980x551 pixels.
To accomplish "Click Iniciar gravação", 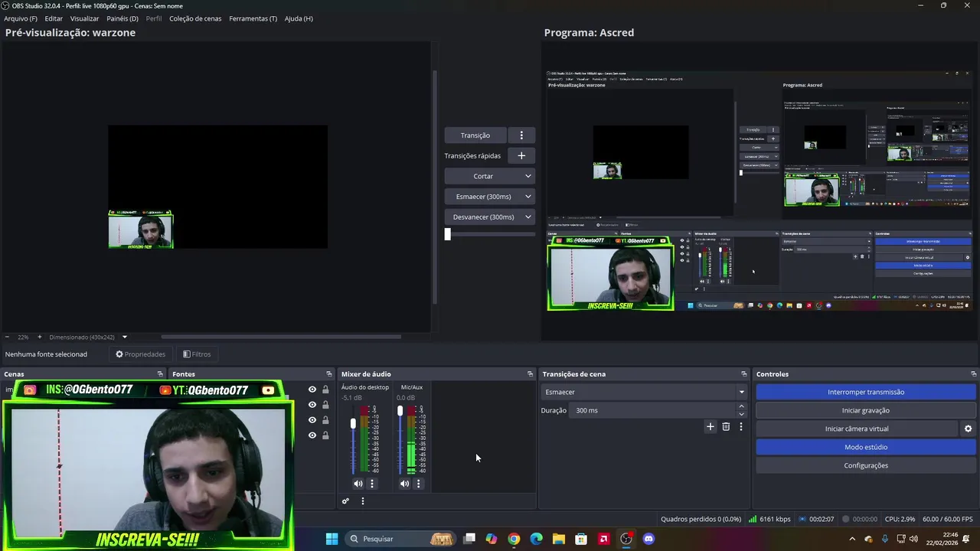I will tap(866, 410).
